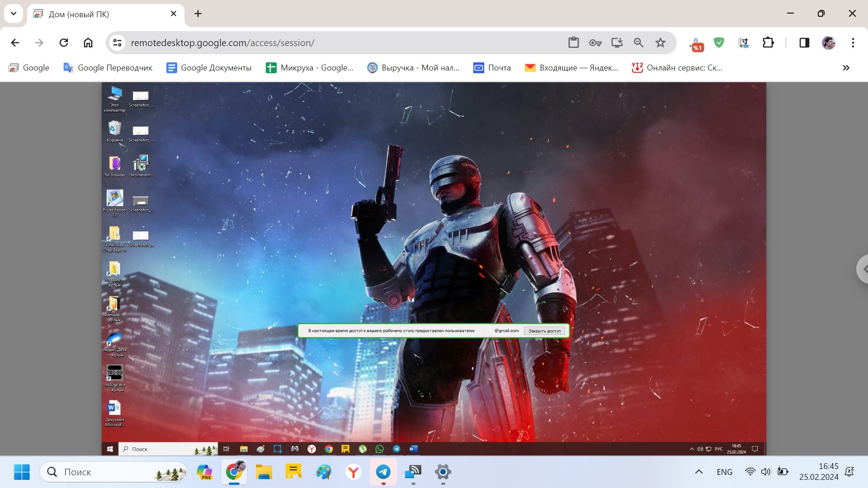Open the discount %1 extension
868x488 pixels.
[697, 44]
